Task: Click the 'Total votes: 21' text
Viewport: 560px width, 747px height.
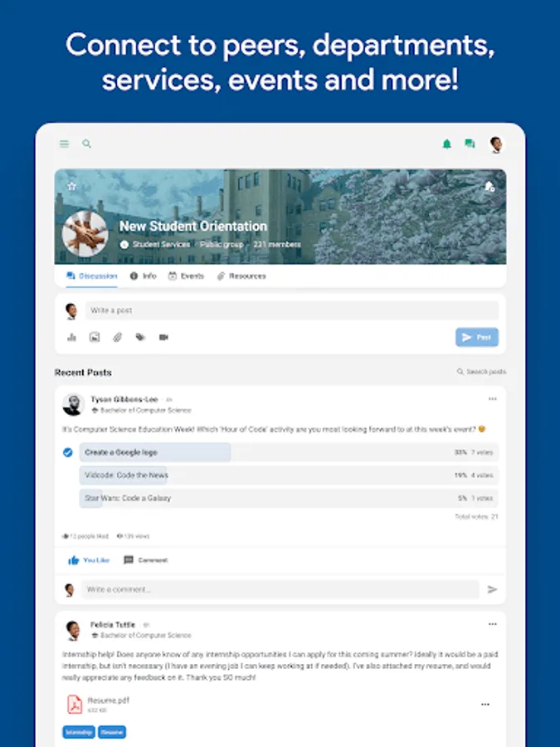Action: [x=476, y=516]
